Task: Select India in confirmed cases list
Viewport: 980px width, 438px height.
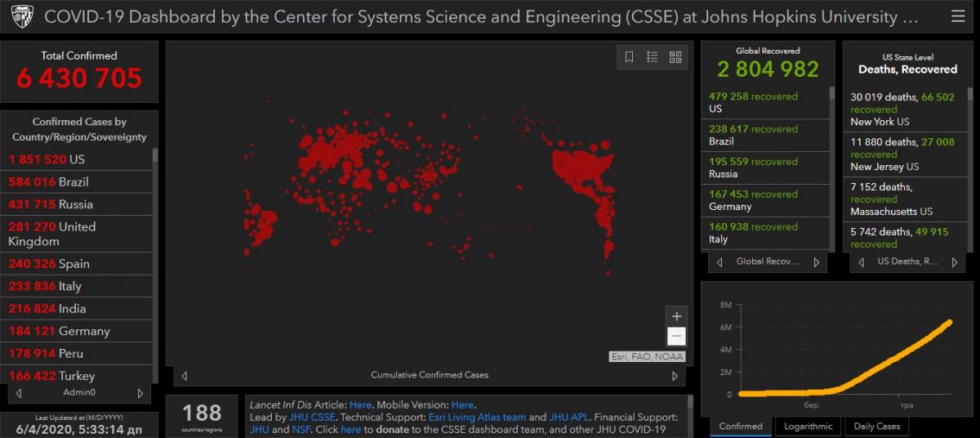Action: point(77,308)
